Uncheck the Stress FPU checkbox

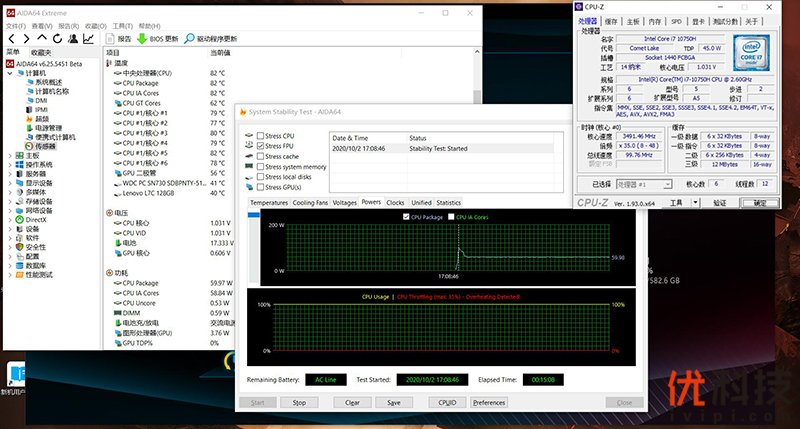262,146
